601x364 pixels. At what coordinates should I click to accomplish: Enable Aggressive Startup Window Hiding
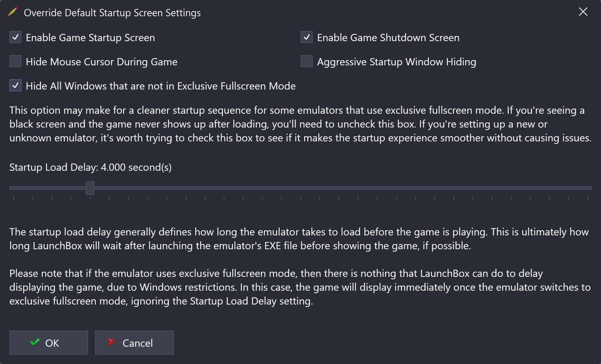tap(307, 61)
